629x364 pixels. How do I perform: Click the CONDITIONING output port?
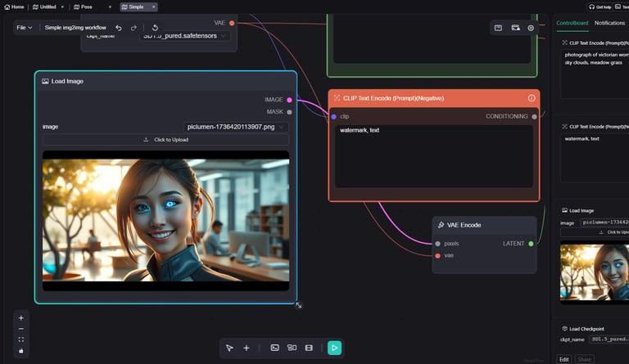pyautogui.click(x=534, y=116)
